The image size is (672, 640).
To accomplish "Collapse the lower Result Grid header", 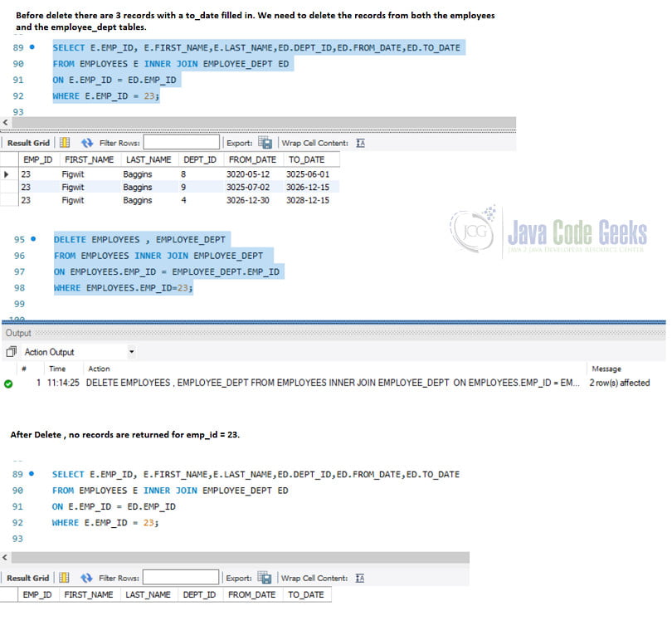I will (28, 577).
